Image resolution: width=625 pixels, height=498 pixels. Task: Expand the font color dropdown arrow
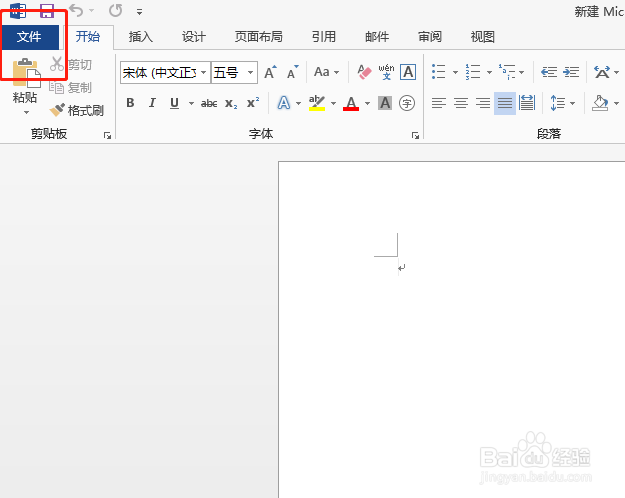[367, 104]
